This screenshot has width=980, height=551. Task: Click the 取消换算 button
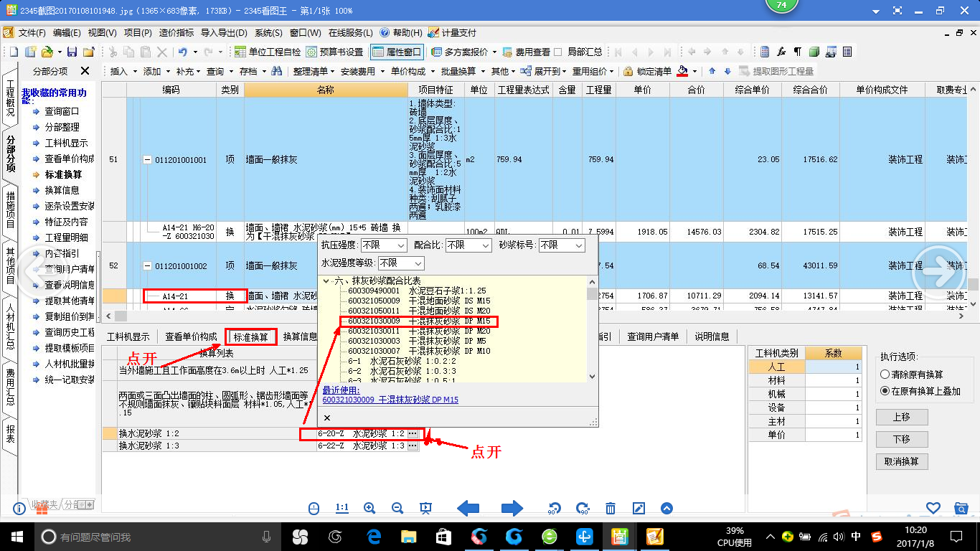pos(901,461)
